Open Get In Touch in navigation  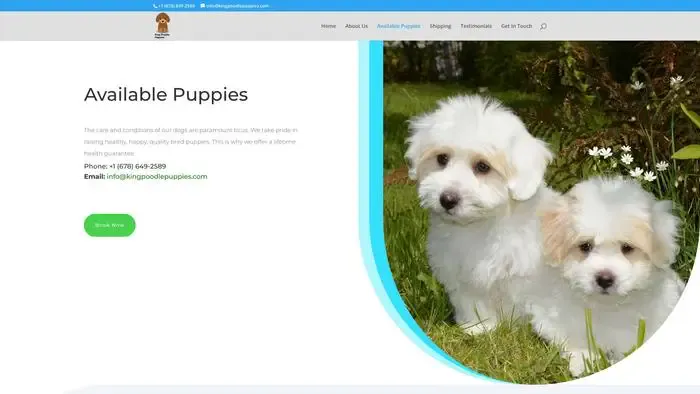517,26
